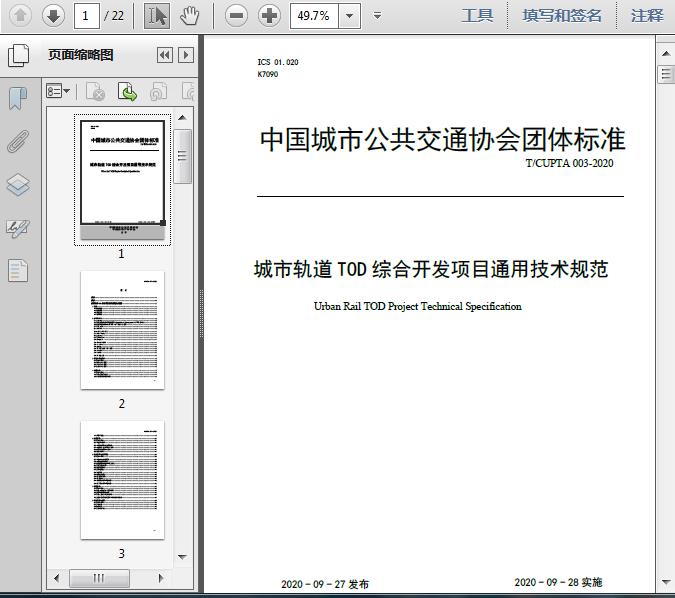Screen dimensions: 675x598
Task: Click the 页面缩略图 panel title
Action: tap(81, 55)
